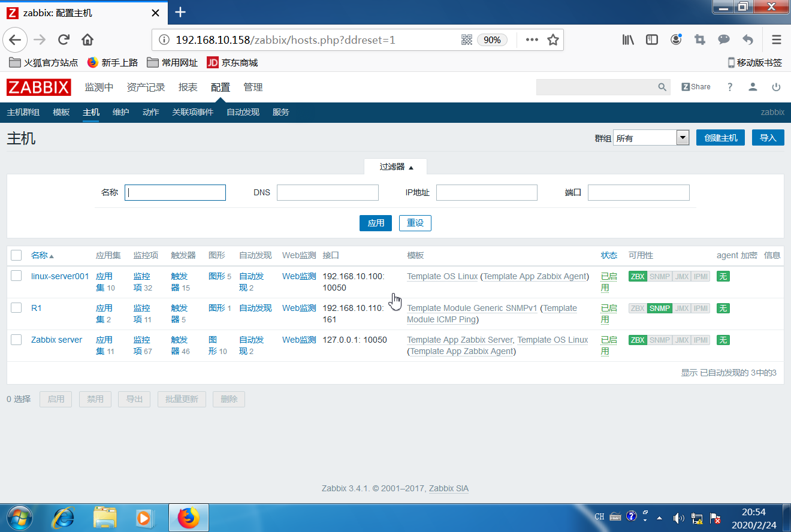791x532 pixels.
Task: Open the Zabbix server host link
Action: click(56, 340)
